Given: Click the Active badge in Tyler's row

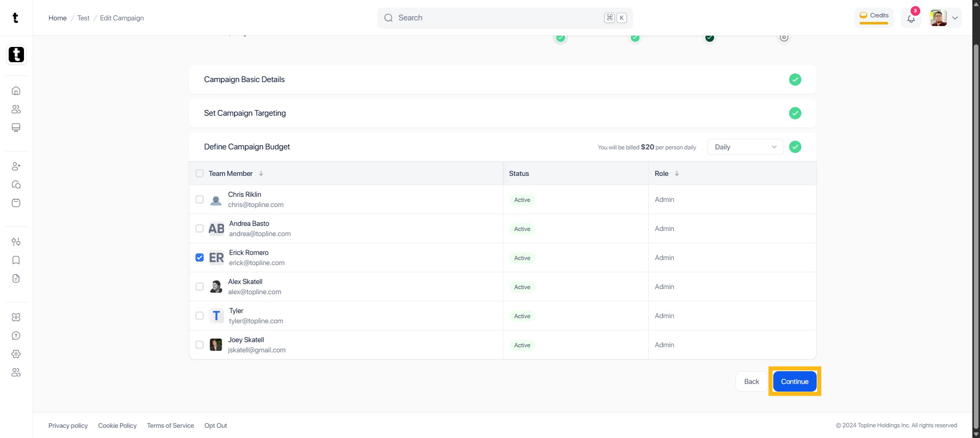Looking at the screenshot, I should [x=522, y=316].
